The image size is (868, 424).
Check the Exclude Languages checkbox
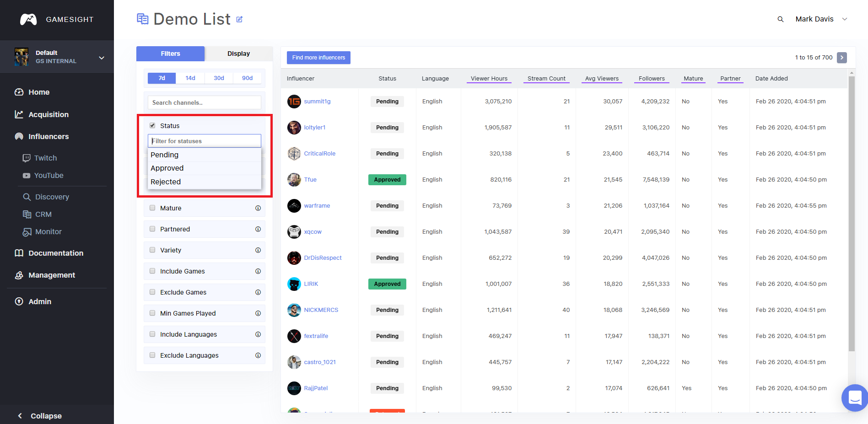(x=152, y=355)
